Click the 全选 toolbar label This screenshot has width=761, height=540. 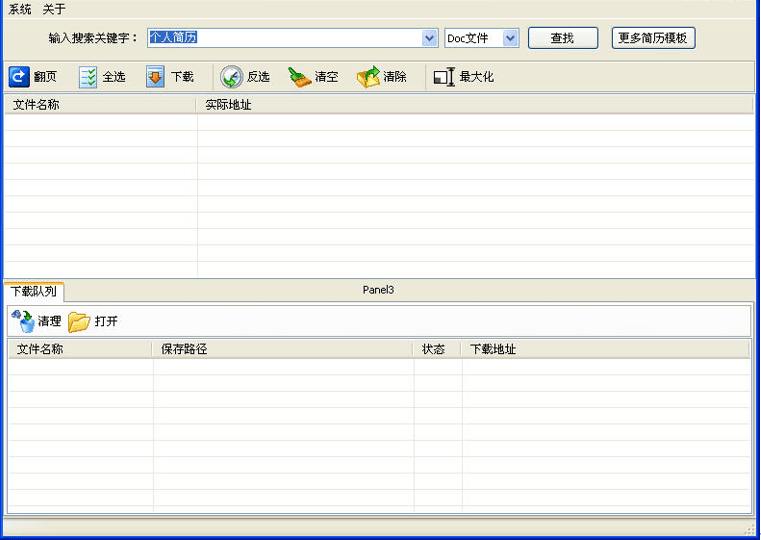point(114,77)
